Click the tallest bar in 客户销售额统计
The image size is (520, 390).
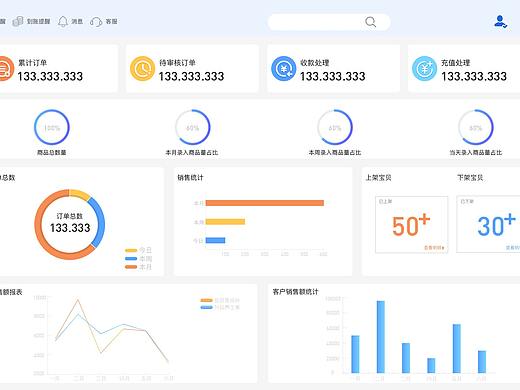[x=381, y=337]
